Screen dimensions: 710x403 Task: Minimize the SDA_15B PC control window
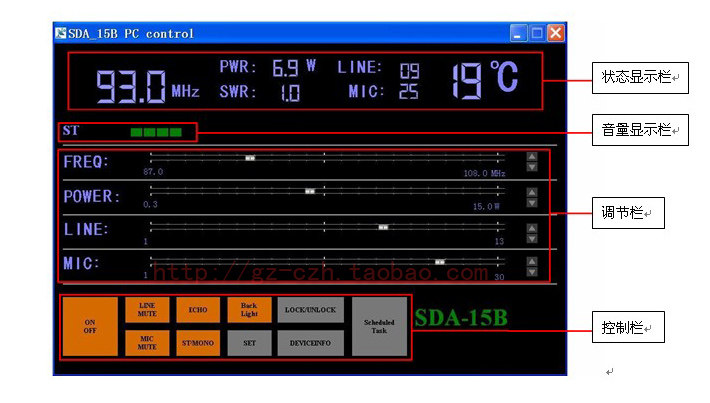(518, 33)
